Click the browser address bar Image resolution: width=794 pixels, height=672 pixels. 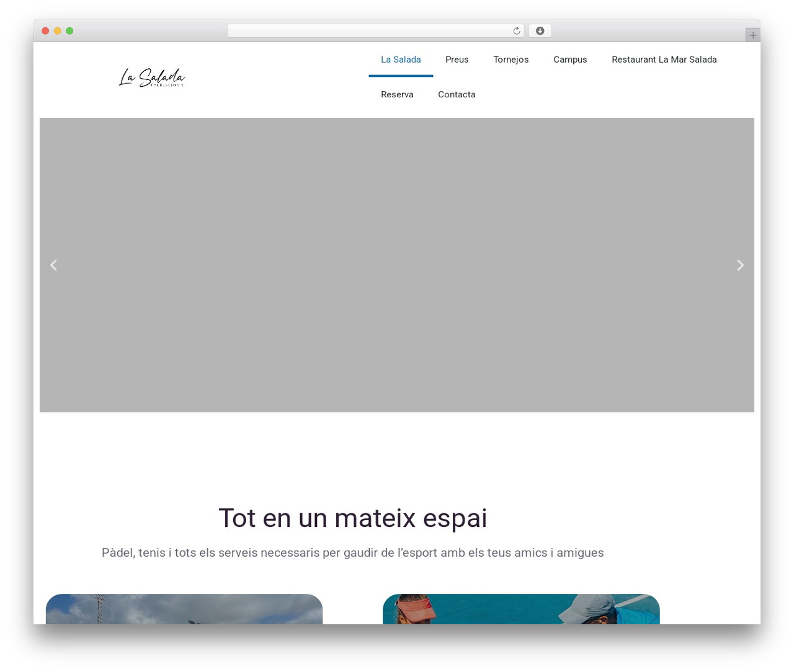pos(375,31)
